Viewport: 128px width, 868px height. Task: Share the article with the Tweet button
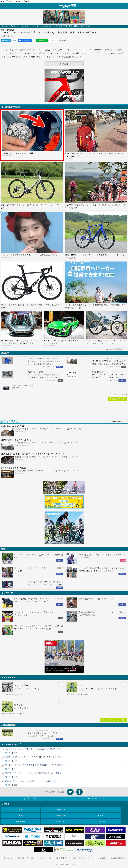6,40
